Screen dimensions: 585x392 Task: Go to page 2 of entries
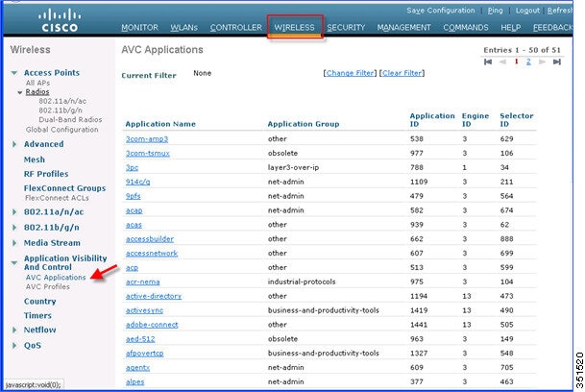[528, 61]
